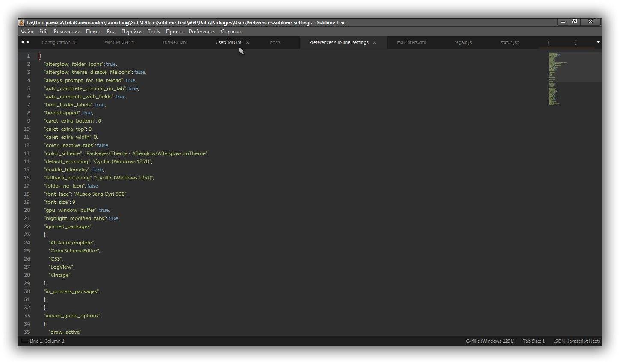Open the tab list dropdown arrow
This screenshot has width=620, height=364.
tap(598, 42)
